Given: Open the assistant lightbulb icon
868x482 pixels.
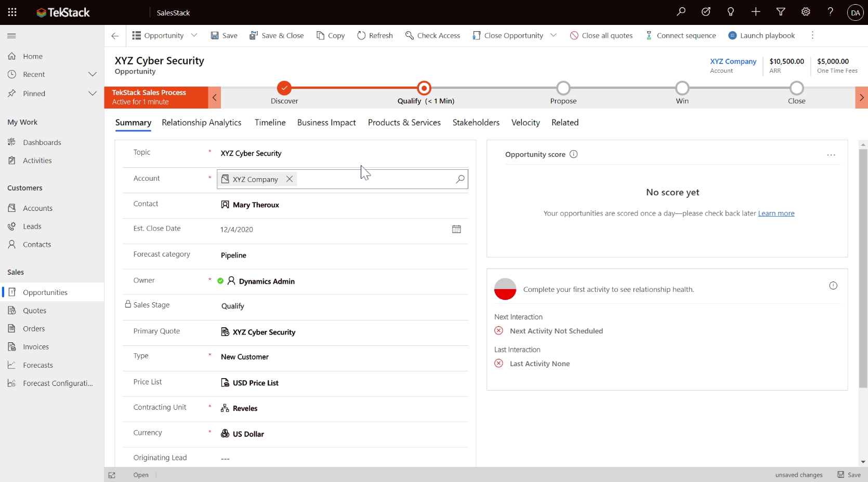Looking at the screenshot, I should (731, 11).
